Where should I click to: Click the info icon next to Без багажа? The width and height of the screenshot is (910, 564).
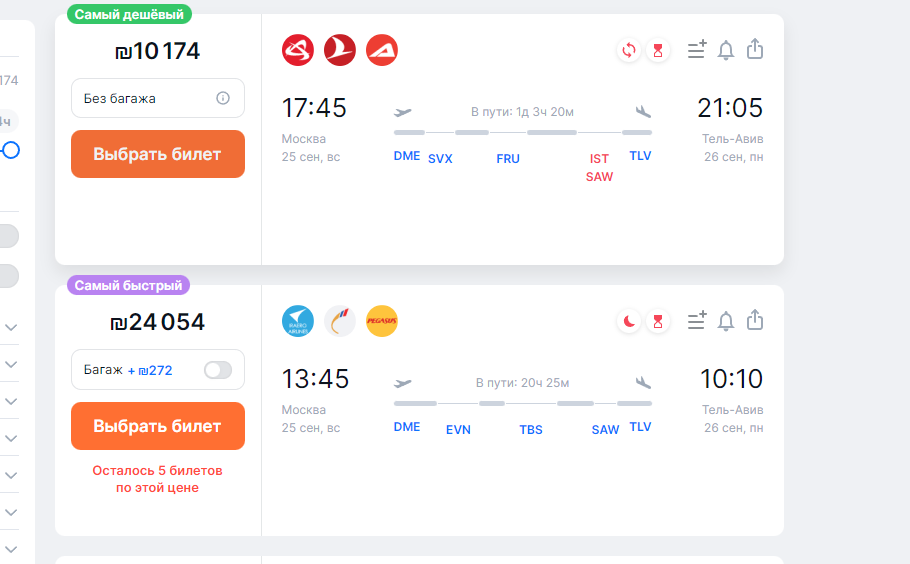(223, 98)
